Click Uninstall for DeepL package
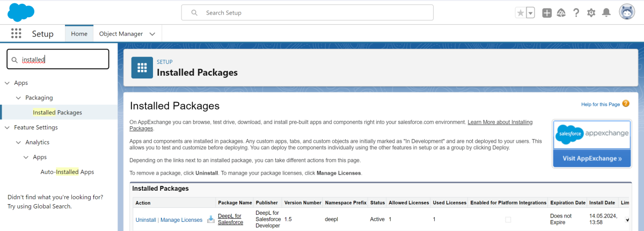The width and height of the screenshot is (644, 231). 145,220
